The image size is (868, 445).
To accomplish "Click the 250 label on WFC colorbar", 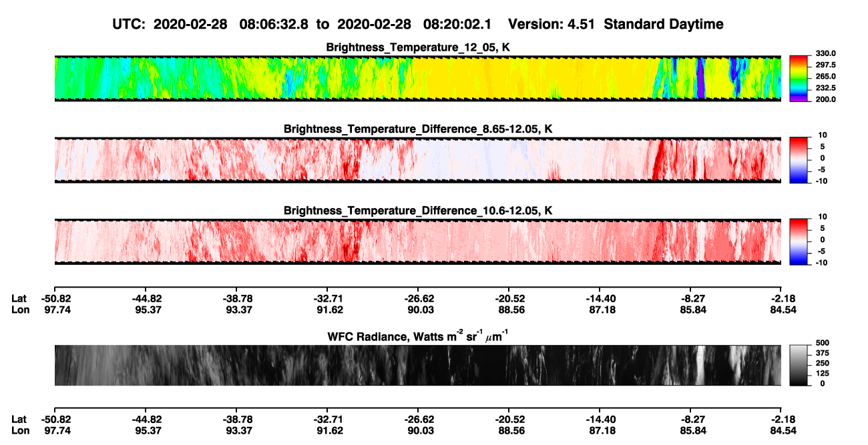I will 822,364.
